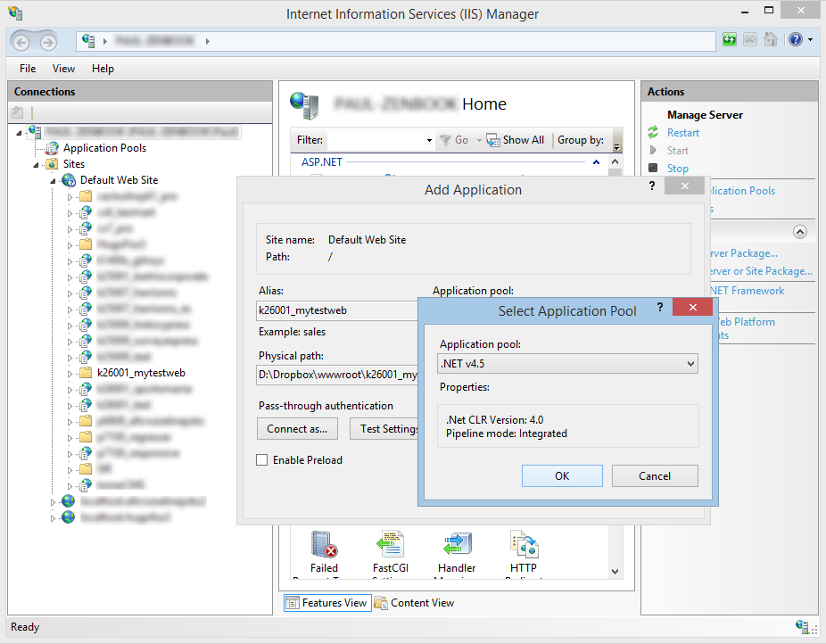Collapse the Actions section with the round chevron

point(799,232)
